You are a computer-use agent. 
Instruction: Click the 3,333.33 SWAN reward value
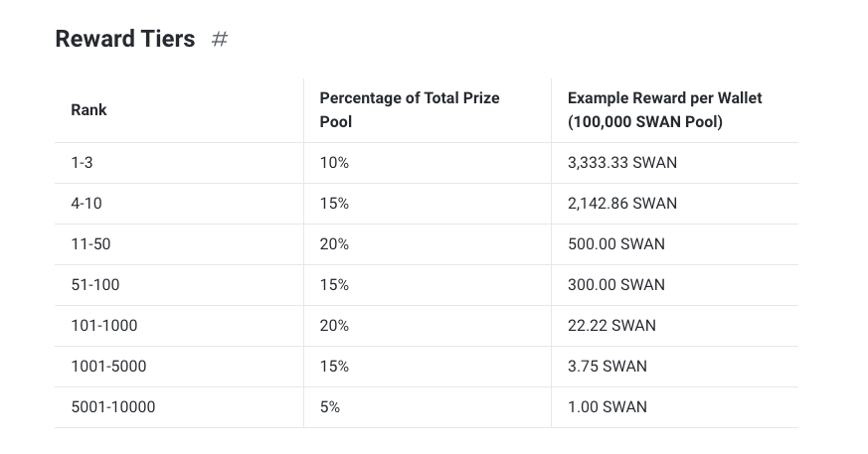(622, 163)
